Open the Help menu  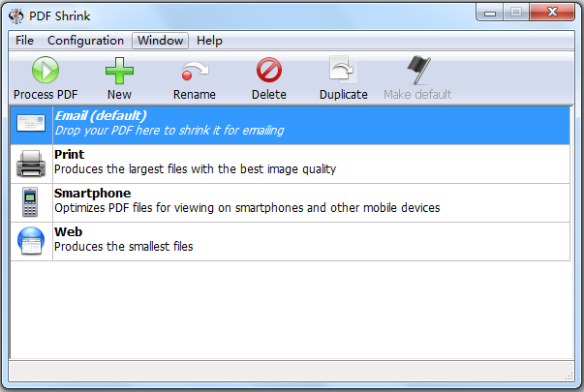pyautogui.click(x=209, y=41)
